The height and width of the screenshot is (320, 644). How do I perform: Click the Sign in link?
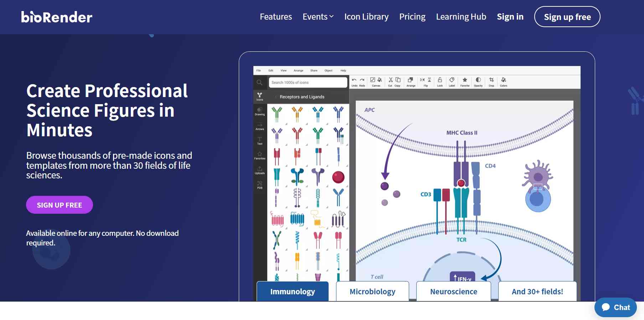pos(510,17)
